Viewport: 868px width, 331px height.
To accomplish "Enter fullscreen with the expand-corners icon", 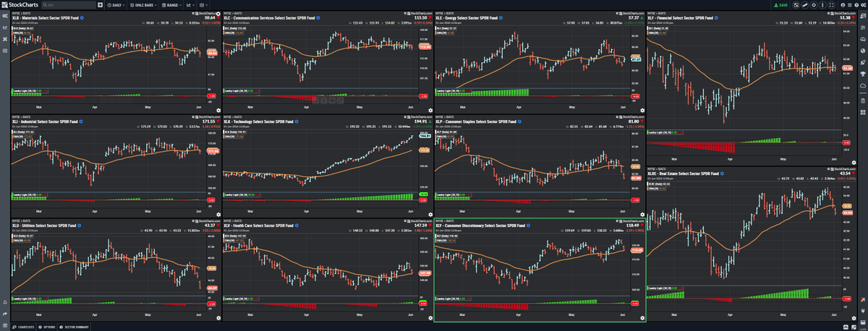I will pyautogui.click(x=831, y=5).
